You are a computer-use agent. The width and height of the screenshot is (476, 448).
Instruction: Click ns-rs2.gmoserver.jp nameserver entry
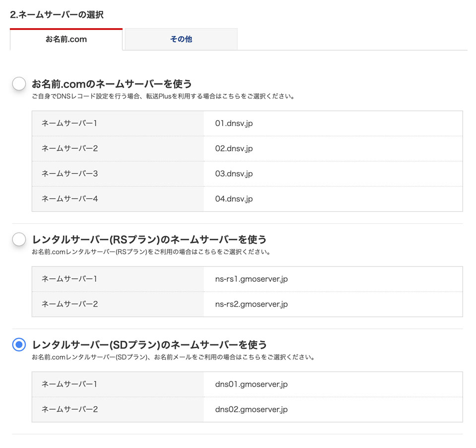(251, 304)
